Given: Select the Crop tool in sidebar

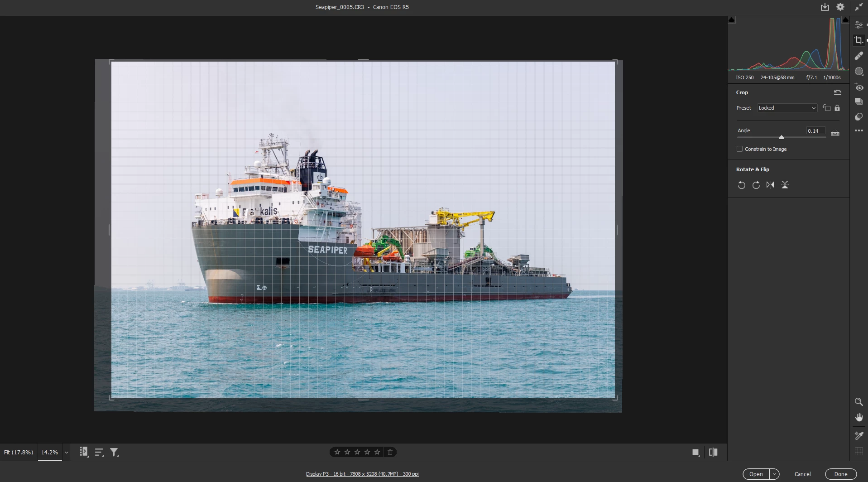Looking at the screenshot, I should click(858, 40).
